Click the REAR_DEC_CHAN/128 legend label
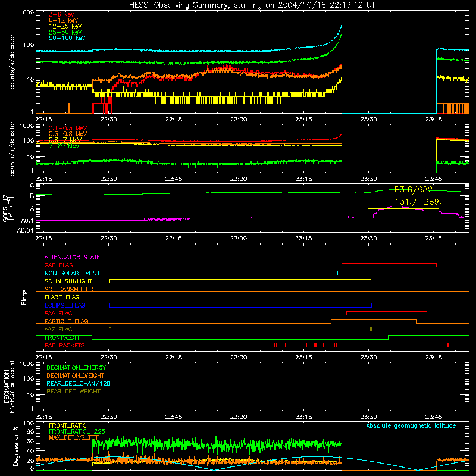This screenshot has width=476, height=476. pyautogui.click(x=78, y=383)
